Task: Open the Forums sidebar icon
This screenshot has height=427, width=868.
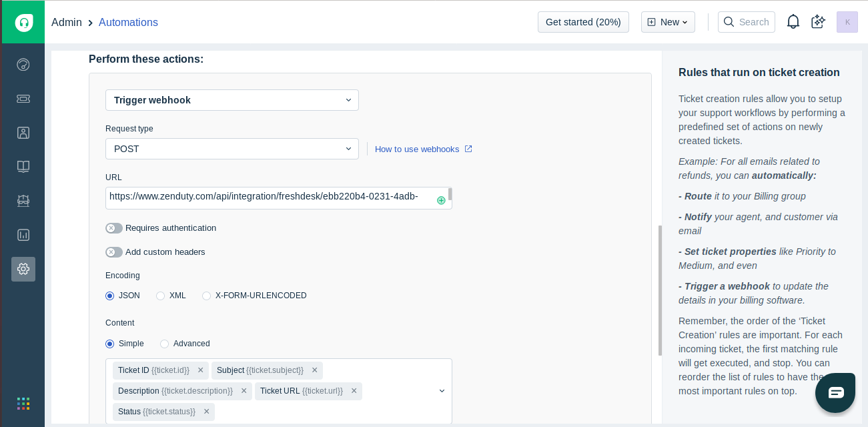Action: 23,201
